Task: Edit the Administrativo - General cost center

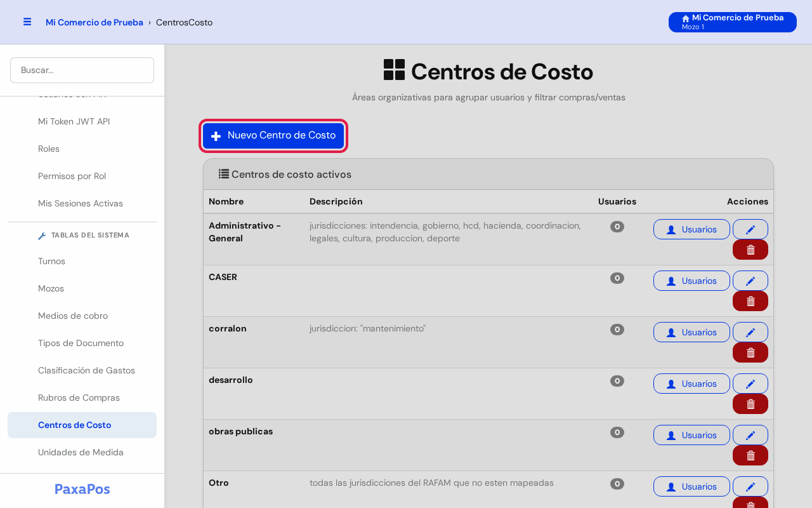Action: 750,229
